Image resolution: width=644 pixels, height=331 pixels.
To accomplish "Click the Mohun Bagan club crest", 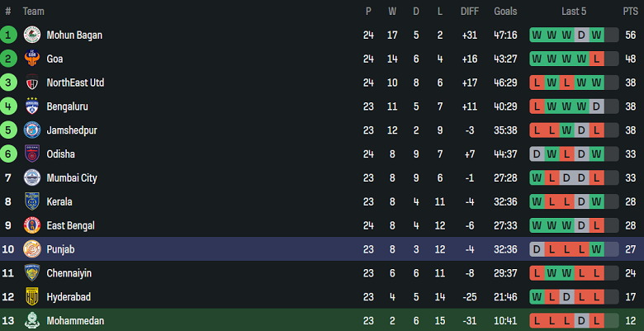I will pyautogui.click(x=32, y=35).
